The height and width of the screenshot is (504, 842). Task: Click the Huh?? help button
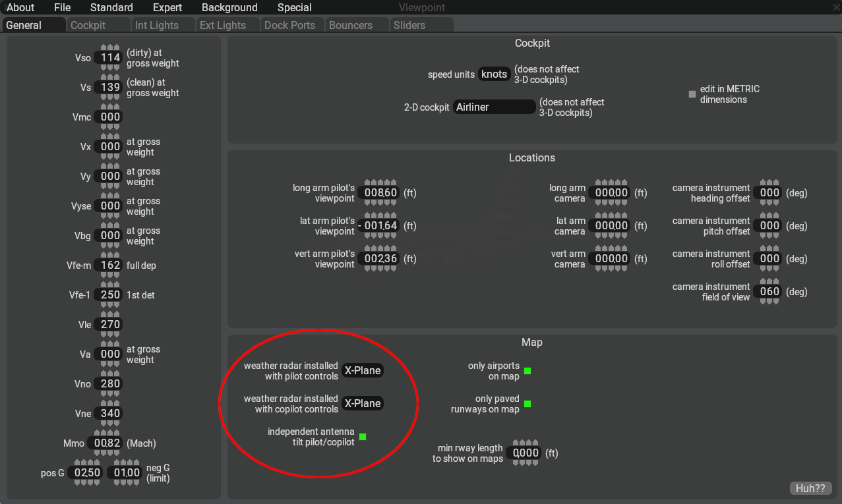click(810, 488)
